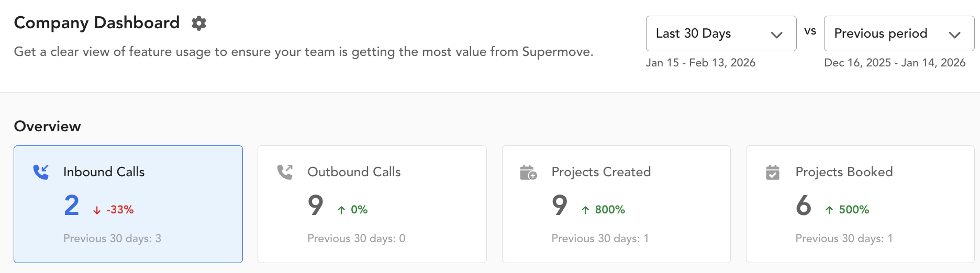Click the Company Dashboard title
The width and height of the screenshot is (980, 273).
pos(97,23)
